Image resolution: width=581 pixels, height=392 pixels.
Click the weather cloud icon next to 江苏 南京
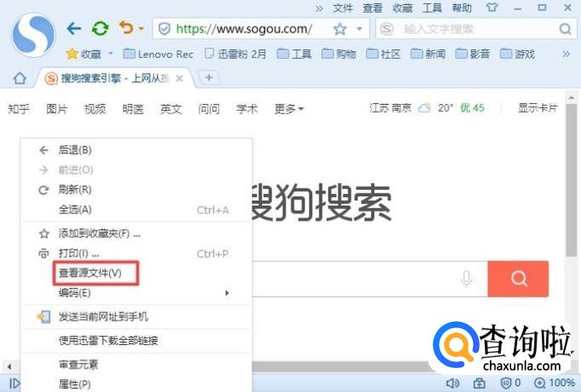424,108
